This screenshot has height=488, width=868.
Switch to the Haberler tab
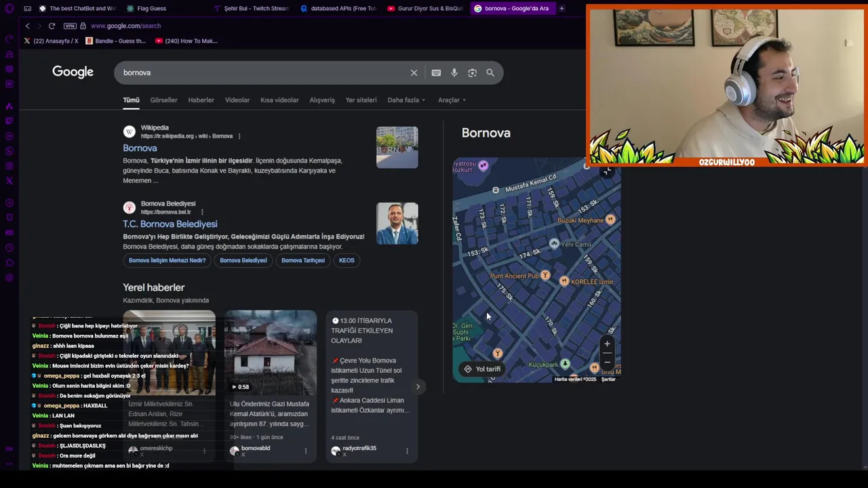(201, 100)
